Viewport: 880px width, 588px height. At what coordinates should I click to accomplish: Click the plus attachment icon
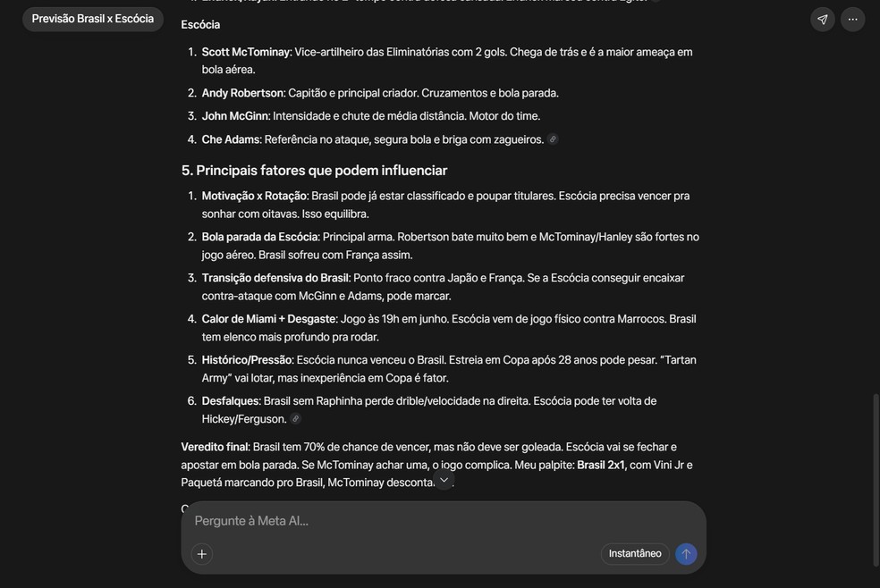coord(202,554)
